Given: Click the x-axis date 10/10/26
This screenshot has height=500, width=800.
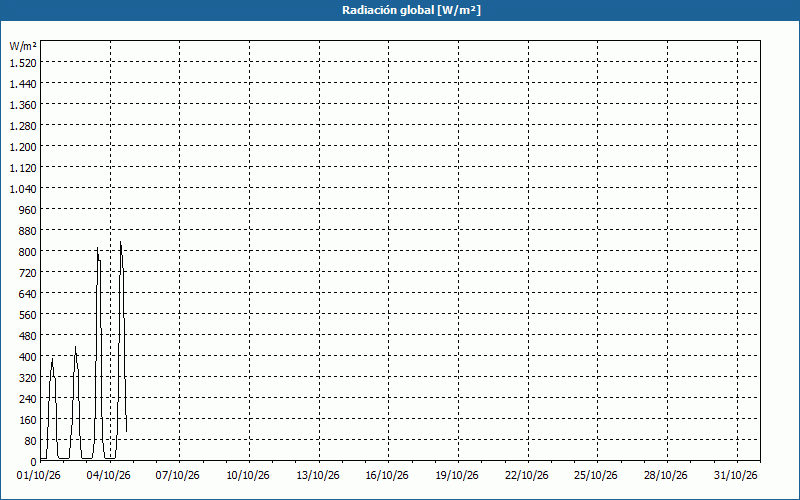Looking at the screenshot, I should [248, 476].
